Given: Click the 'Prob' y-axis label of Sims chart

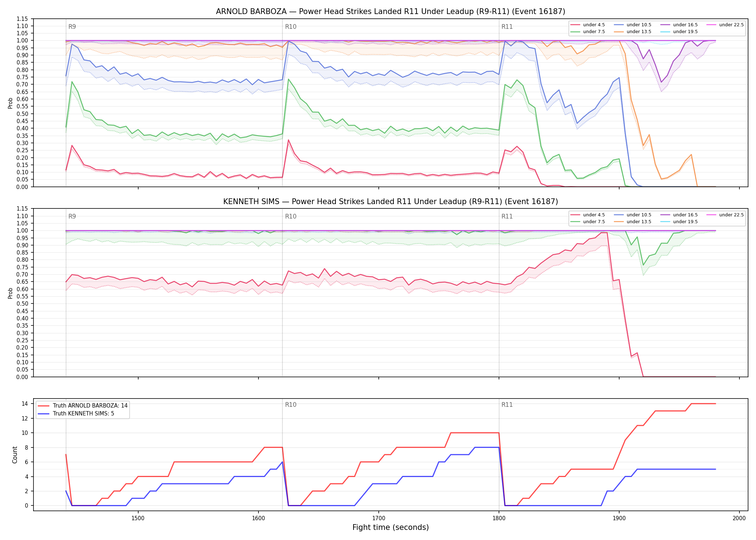Looking at the screenshot, I should coord(10,293).
